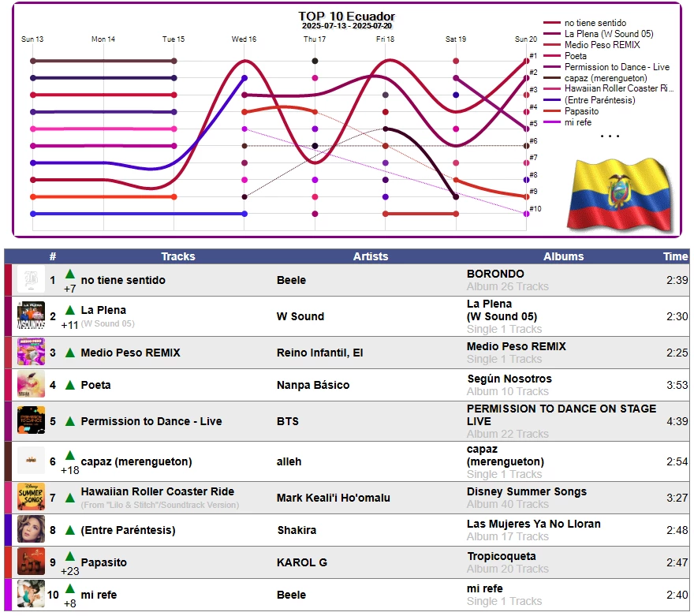This screenshot has width=694, height=616.
Task: Click the green up arrow beside Poeta
Action: [70, 385]
